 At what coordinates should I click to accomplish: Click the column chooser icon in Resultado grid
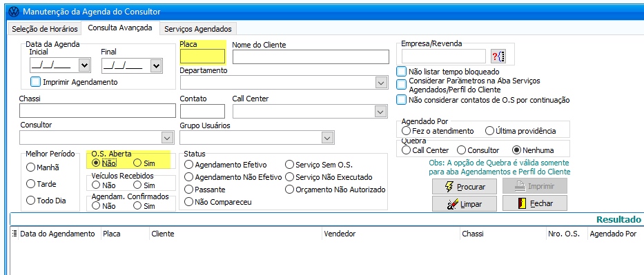(14, 234)
